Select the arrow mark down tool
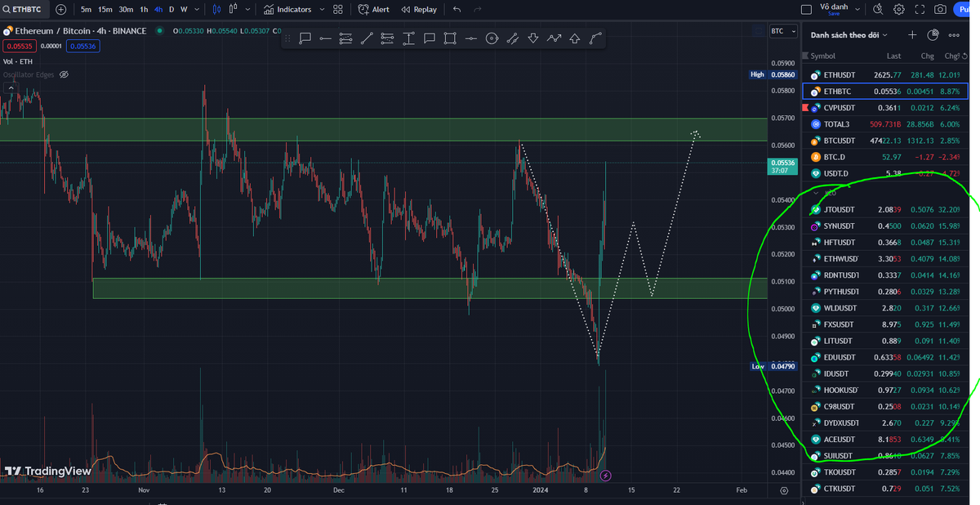 [x=533, y=38]
